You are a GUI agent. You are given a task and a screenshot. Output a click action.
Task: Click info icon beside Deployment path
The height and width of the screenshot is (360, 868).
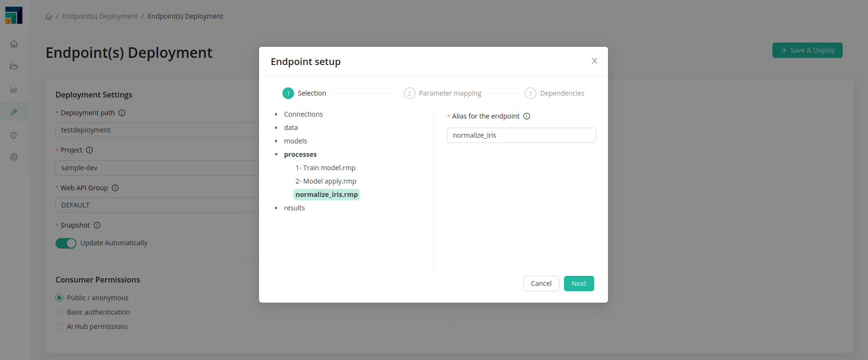coord(122,113)
